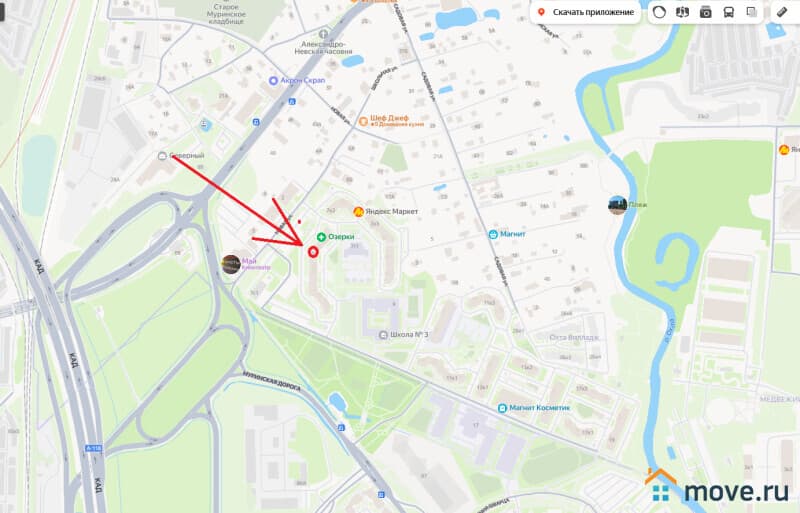Toggle the traffic layer circle icon
The height and width of the screenshot is (513, 800).
point(659,12)
